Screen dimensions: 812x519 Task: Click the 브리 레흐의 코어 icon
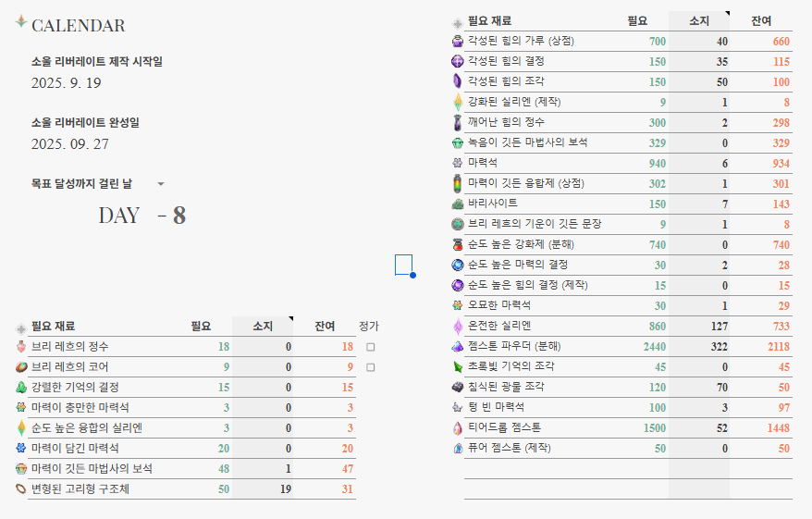click(x=20, y=367)
